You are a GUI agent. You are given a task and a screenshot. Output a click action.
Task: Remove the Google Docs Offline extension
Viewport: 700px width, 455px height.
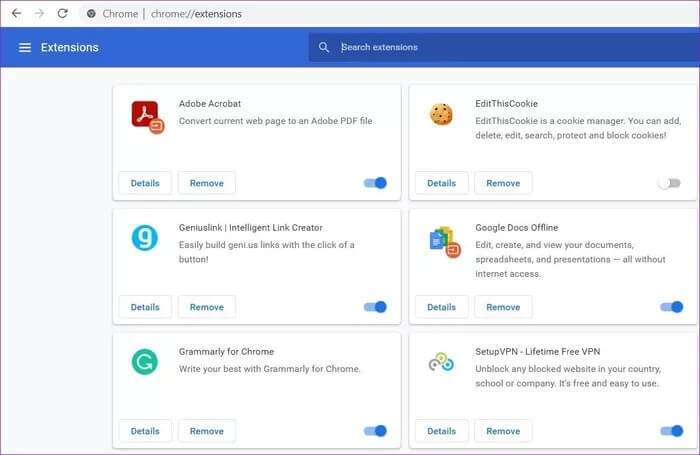coord(503,307)
